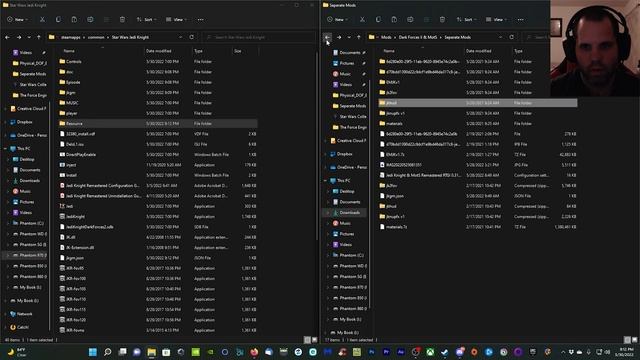
Task: Open New dropdown in Star Wars Jedi Knight window
Action: click(17, 20)
